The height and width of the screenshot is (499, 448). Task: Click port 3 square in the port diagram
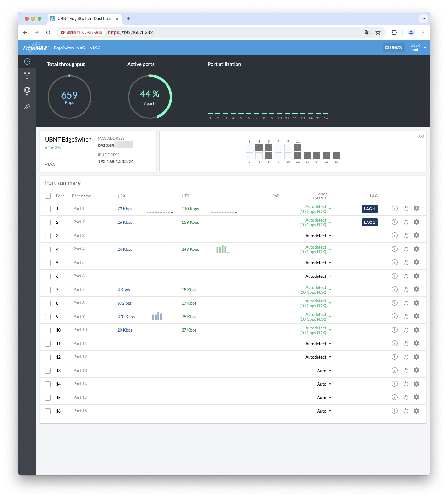coord(259,147)
